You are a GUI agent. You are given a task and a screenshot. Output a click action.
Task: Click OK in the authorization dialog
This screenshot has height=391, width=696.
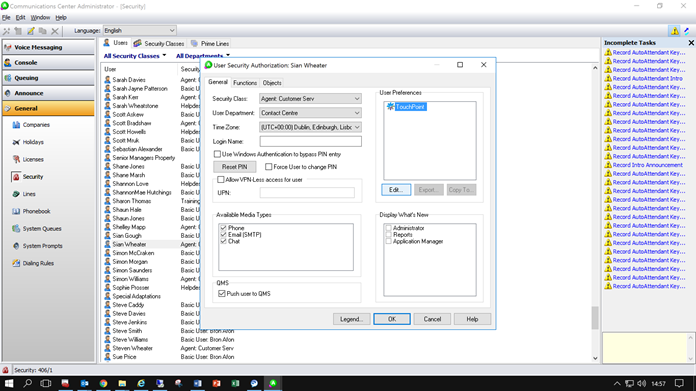392,319
